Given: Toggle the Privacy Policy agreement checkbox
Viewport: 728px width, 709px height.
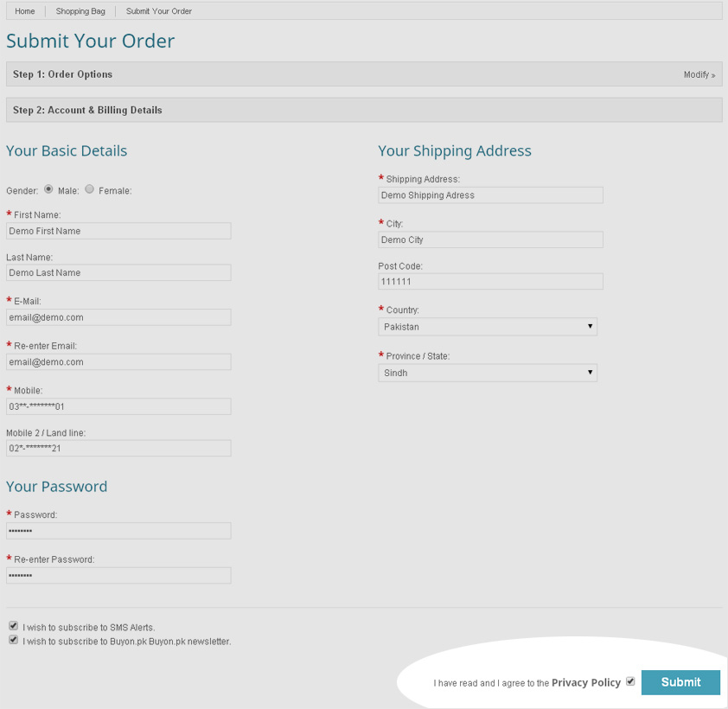Looking at the screenshot, I should pyautogui.click(x=630, y=681).
